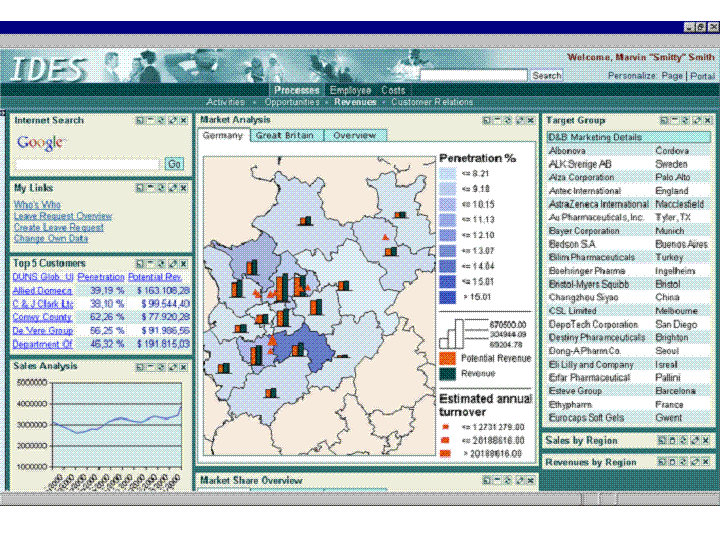
Task: Click the Potential Revenue orange legend swatch
Action: pyautogui.click(x=447, y=358)
